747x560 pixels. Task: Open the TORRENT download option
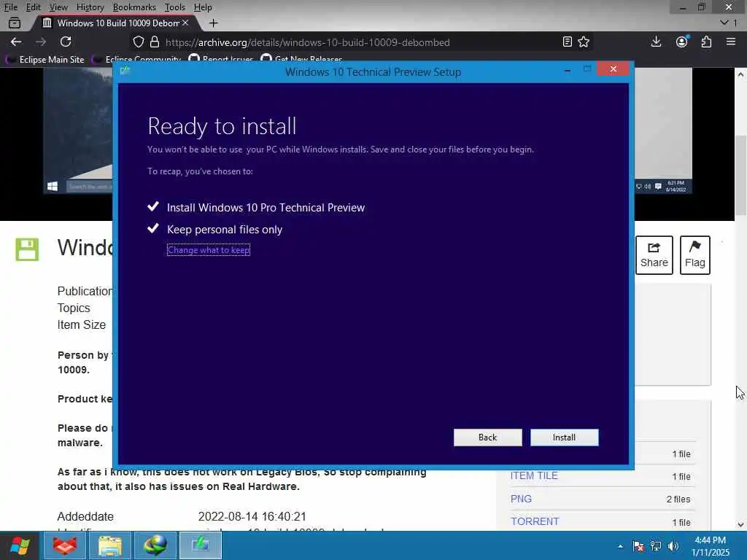tap(535, 521)
